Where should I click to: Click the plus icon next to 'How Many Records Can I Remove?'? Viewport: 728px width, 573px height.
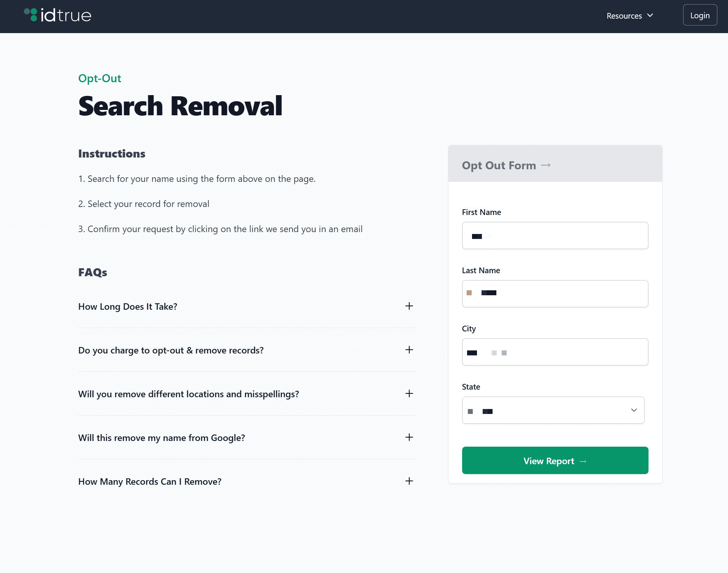pyautogui.click(x=409, y=481)
